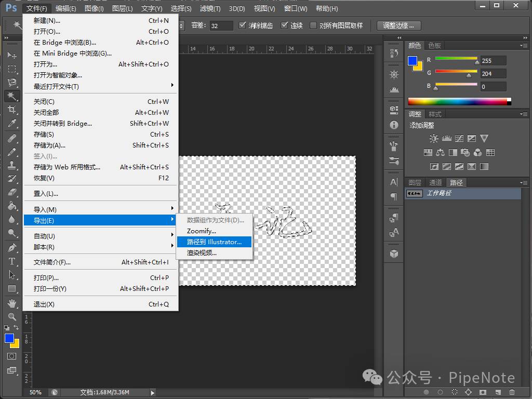Select the 工作路径 path row

[463, 193]
